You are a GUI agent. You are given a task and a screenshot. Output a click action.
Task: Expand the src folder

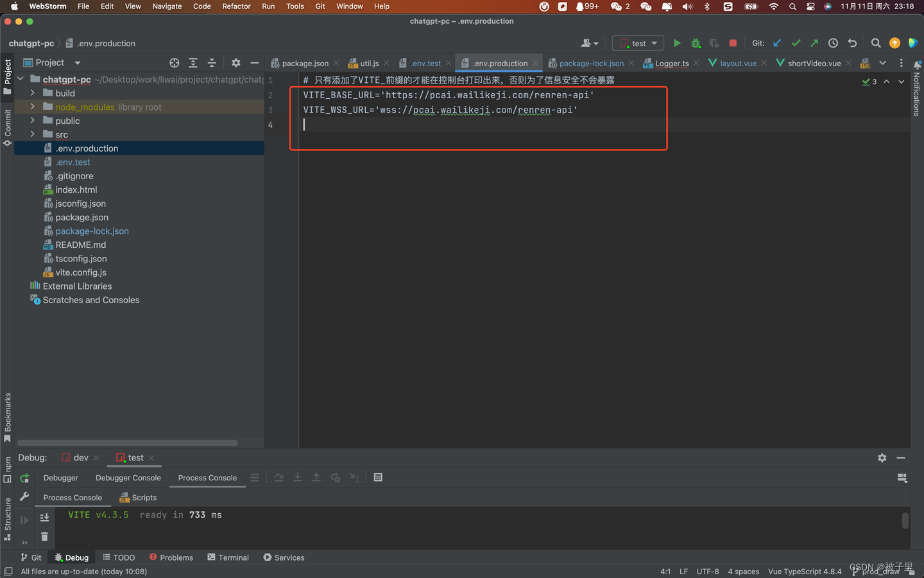(33, 134)
